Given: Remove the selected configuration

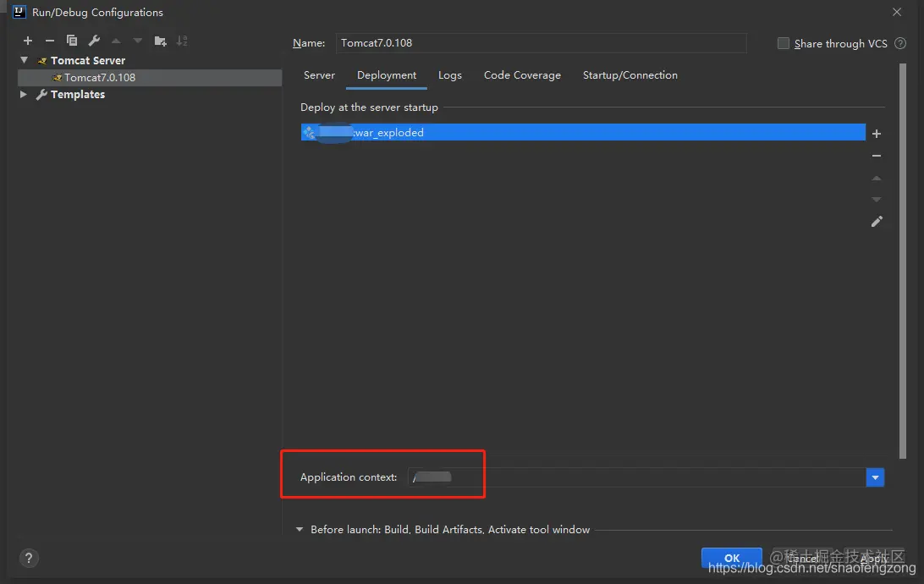Looking at the screenshot, I should pyautogui.click(x=49, y=41).
